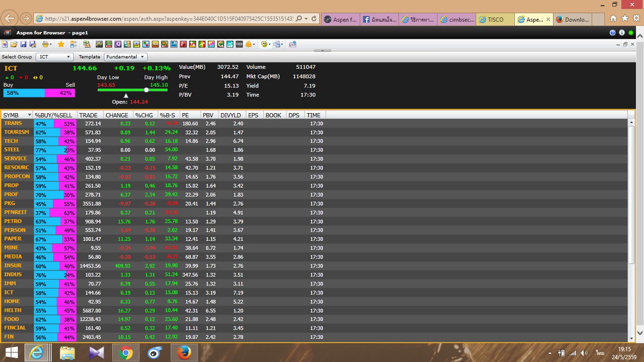
Task: Expand the bell alert dropdown arrow
Action: click(254, 44)
